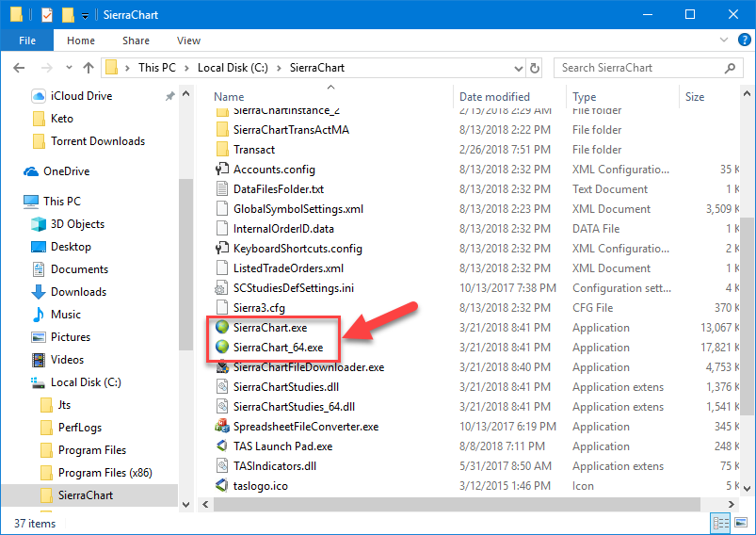This screenshot has width=756, height=535.
Task: Select InternalOrderID.data file
Action: 283,229
